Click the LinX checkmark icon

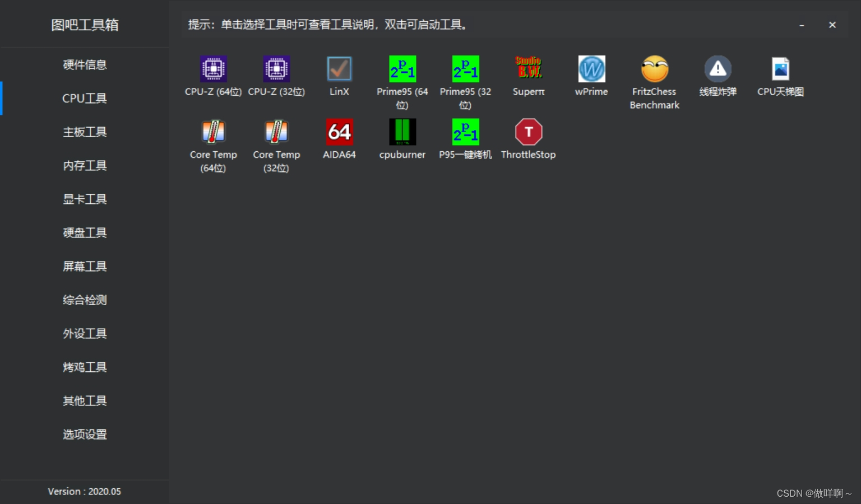tap(339, 69)
